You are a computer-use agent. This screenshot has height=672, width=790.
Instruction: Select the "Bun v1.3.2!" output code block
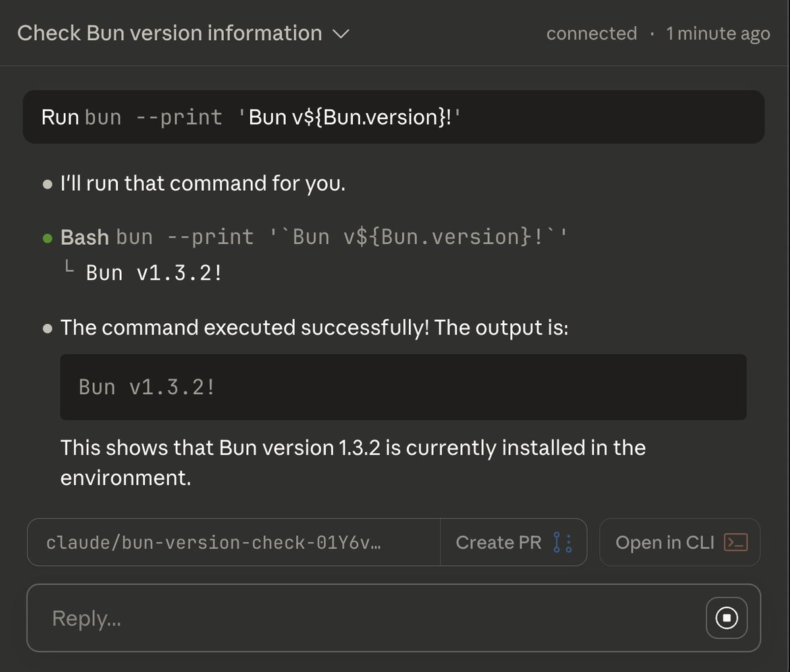[x=403, y=387]
